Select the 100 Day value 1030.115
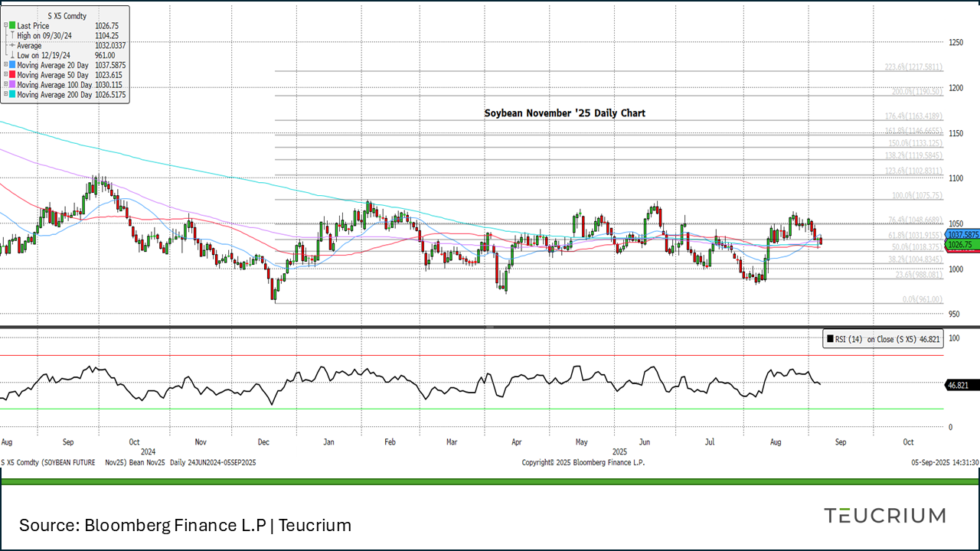This screenshot has width=980, height=551. pyautogui.click(x=108, y=85)
